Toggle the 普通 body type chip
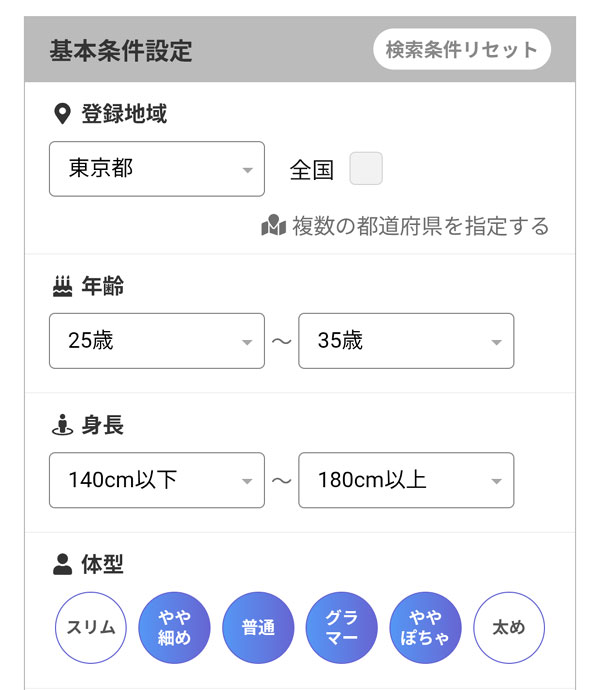Viewport: 600px width, 690px height. [x=258, y=629]
